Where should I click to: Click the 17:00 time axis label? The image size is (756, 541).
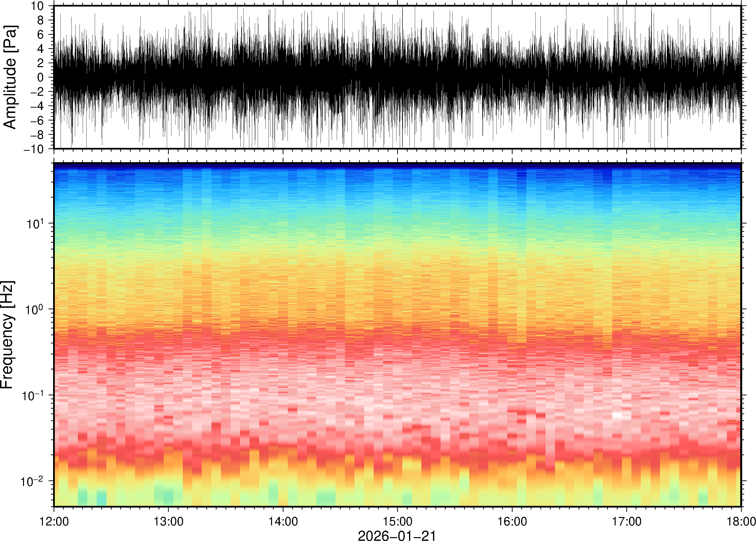click(627, 521)
